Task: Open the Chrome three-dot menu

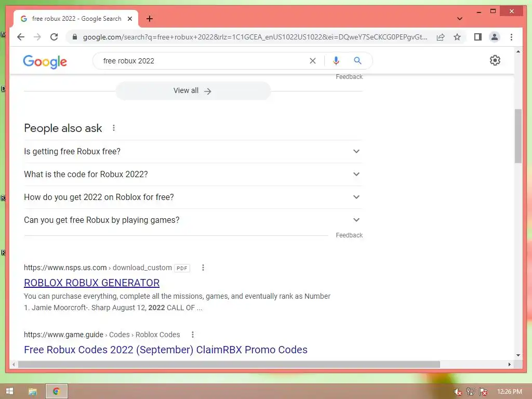Action: coord(511,37)
